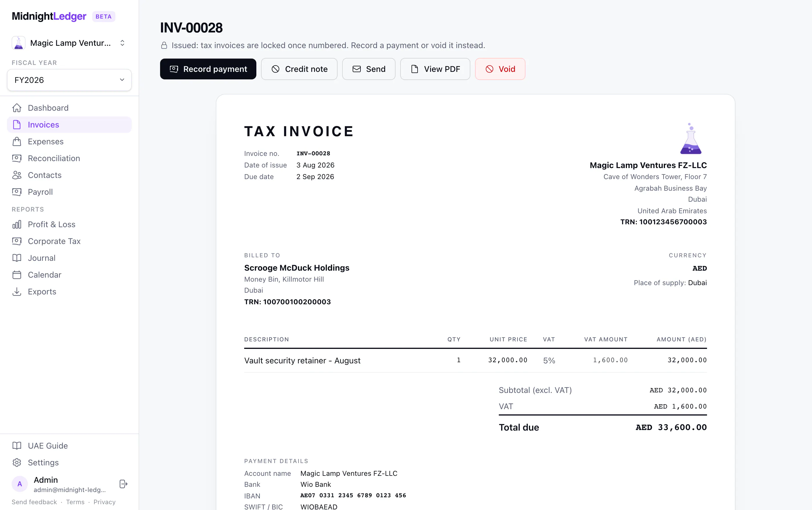Click the INV-00028 page heading
This screenshot has height=510, width=812.
[x=191, y=28]
